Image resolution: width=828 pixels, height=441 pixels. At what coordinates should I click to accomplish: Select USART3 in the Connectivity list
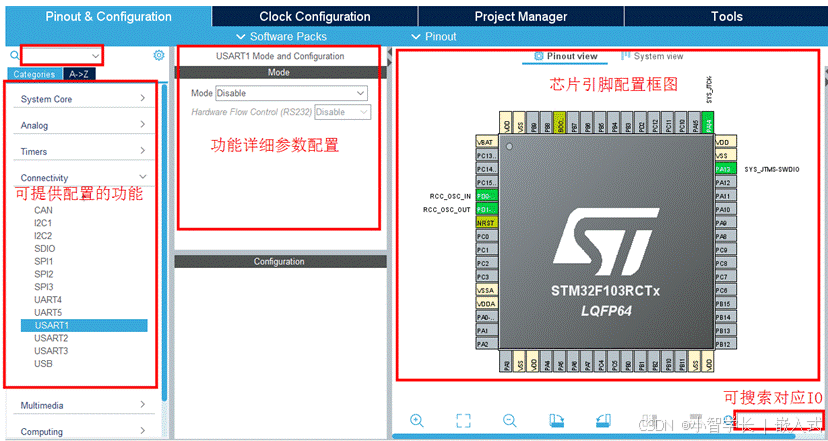point(51,351)
